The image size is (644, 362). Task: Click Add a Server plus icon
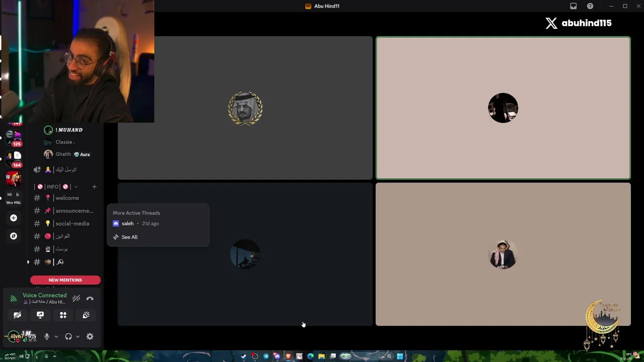pos(14,218)
